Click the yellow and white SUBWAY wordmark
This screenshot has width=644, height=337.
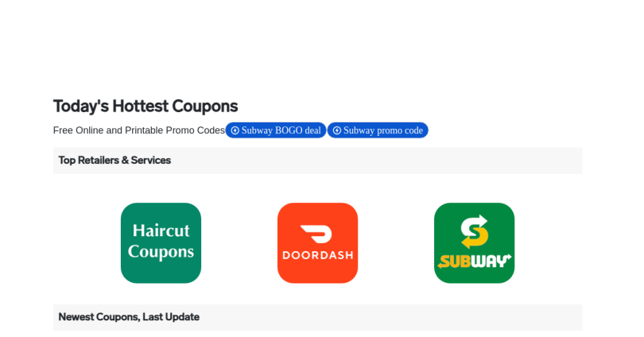point(475,261)
